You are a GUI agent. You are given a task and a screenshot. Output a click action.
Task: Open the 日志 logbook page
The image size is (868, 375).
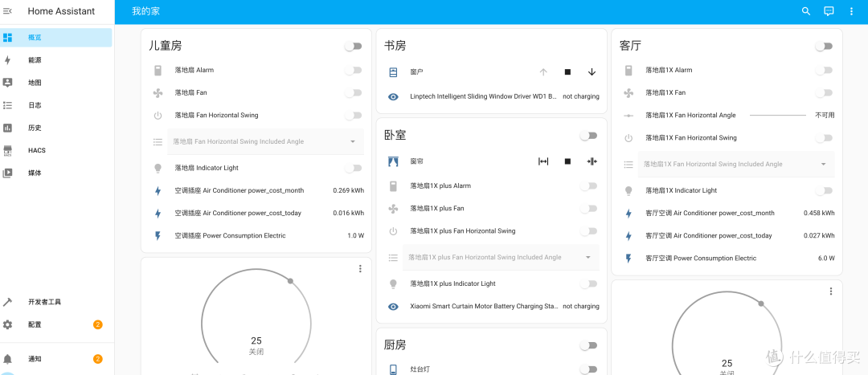56,105
